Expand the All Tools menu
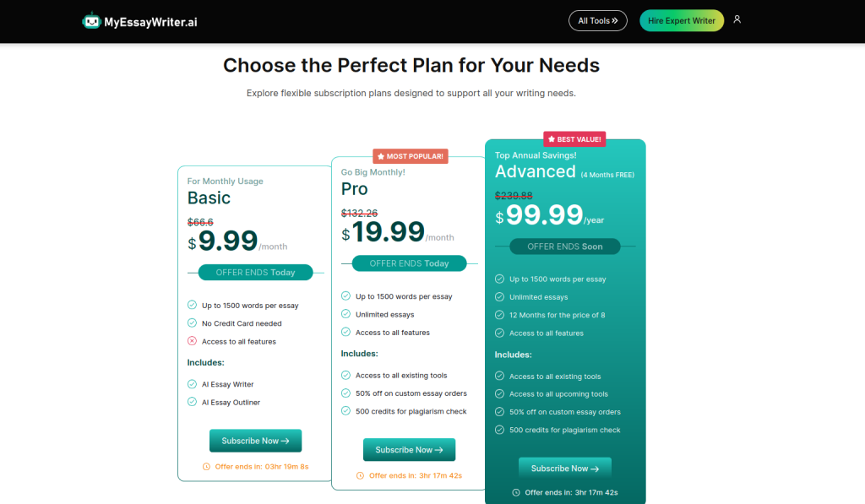Viewport: 865px width, 504px height. pos(598,20)
